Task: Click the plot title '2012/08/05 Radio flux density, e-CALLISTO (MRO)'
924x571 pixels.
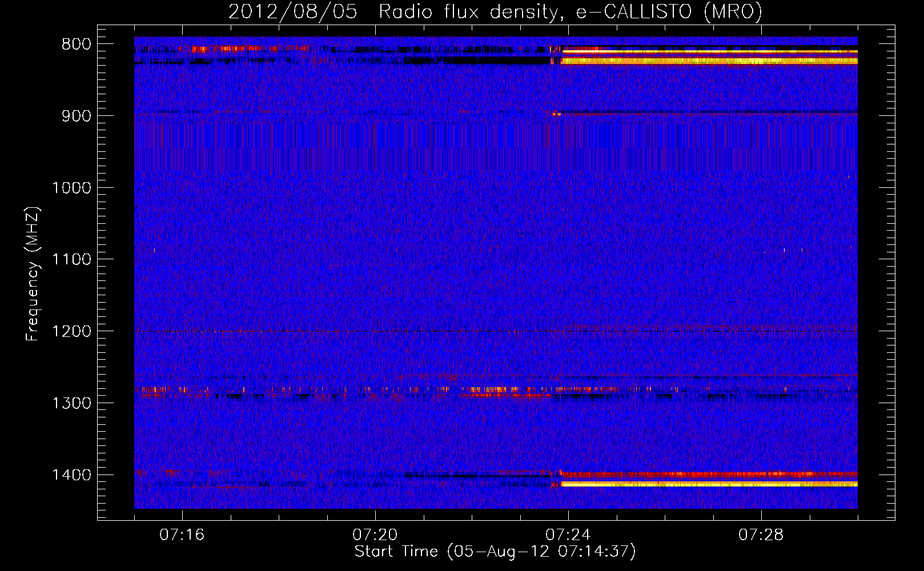Action: click(x=495, y=11)
